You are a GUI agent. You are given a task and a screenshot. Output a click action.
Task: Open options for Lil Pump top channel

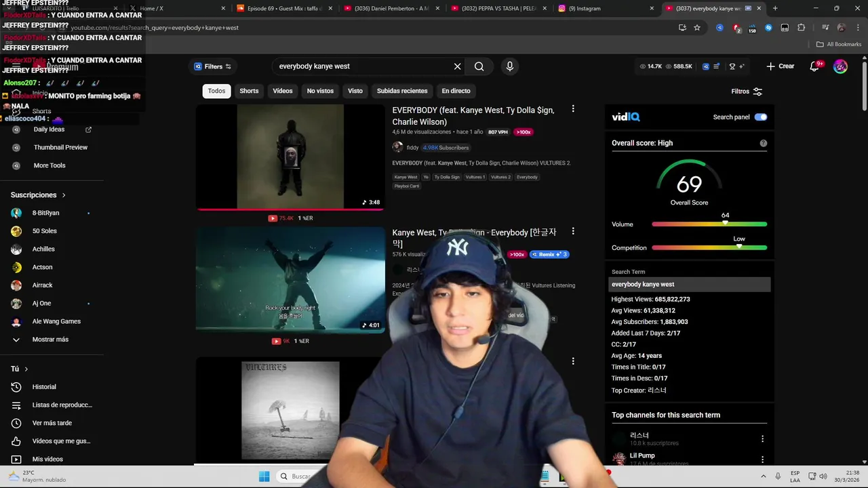762,459
